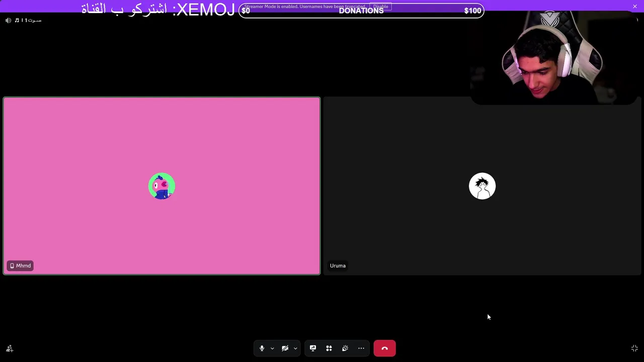644x362 pixels.
Task: Click the Mhmd name label
Action: [21, 265]
